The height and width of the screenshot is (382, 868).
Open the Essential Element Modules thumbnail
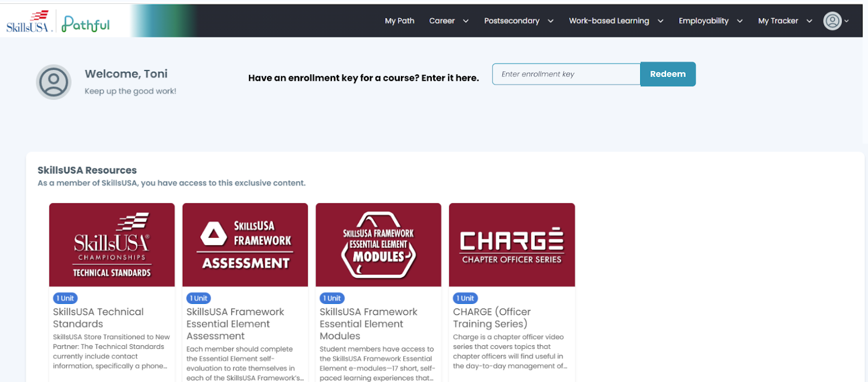click(x=379, y=245)
